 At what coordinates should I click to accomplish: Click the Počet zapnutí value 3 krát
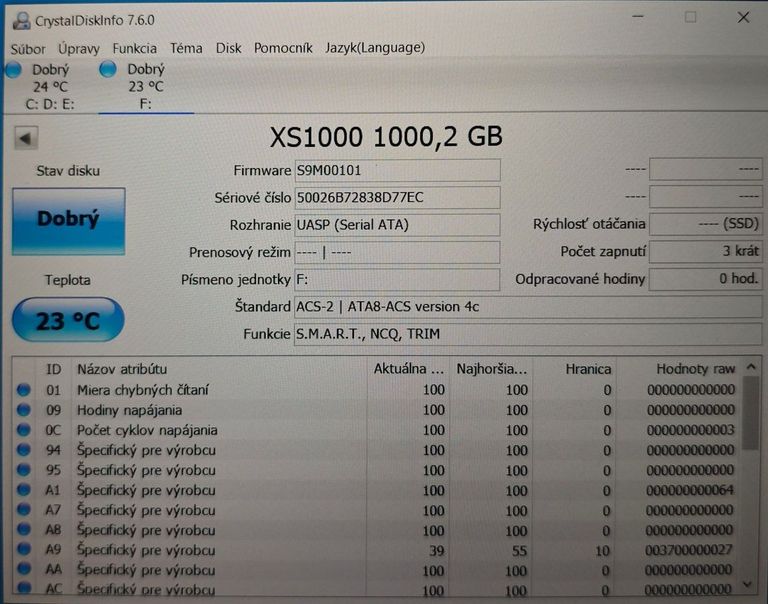click(706, 251)
